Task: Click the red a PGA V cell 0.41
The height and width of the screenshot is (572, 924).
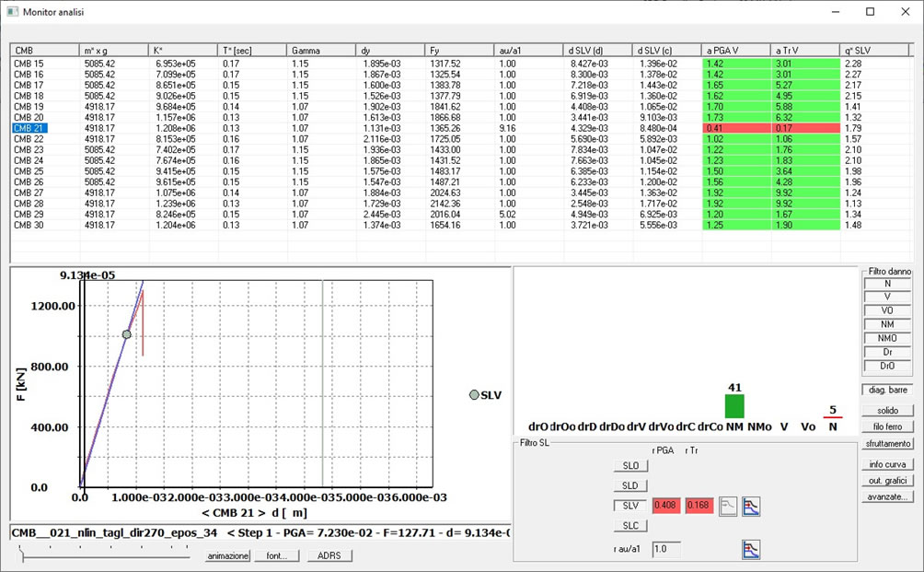Action: pyautogui.click(x=736, y=128)
